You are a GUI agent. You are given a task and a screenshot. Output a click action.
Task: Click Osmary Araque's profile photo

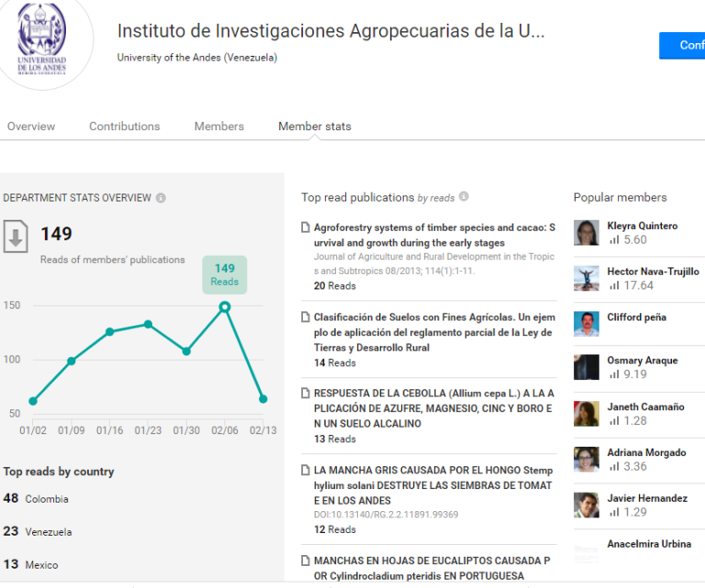[x=587, y=367]
